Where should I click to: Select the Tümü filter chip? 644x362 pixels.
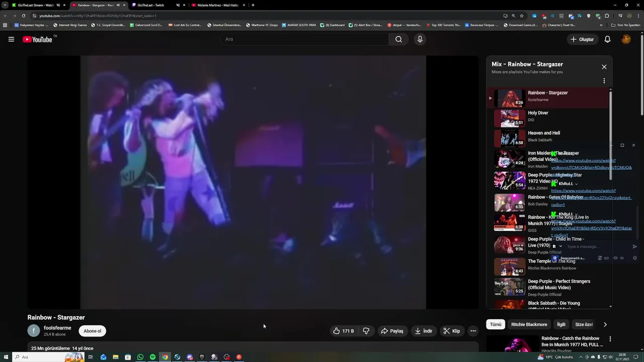pyautogui.click(x=496, y=324)
